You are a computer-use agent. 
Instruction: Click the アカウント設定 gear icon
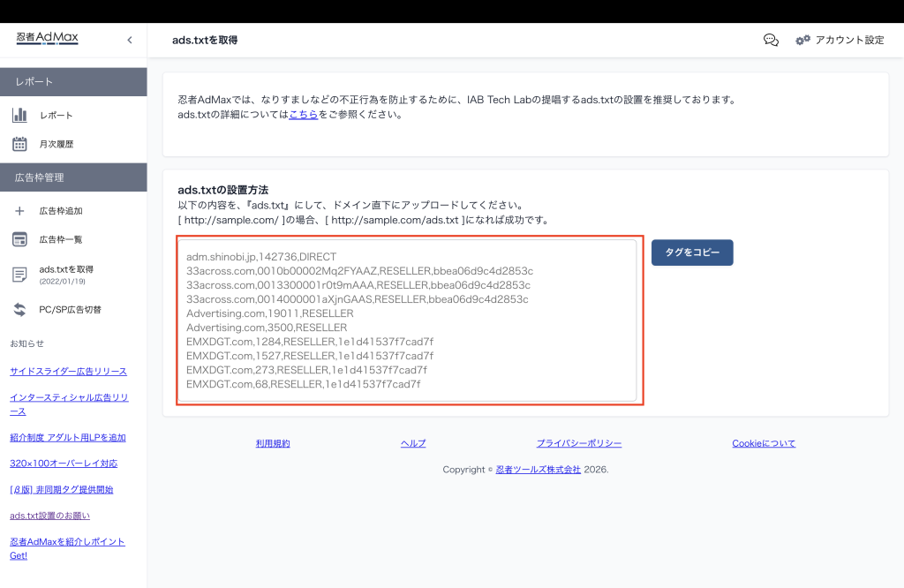[x=802, y=40]
